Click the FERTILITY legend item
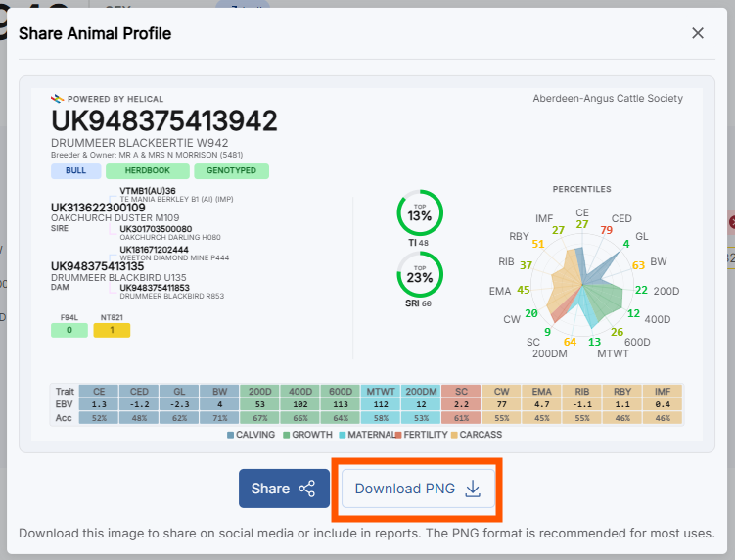Screen dimensions: 735x560 [x=427, y=435]
